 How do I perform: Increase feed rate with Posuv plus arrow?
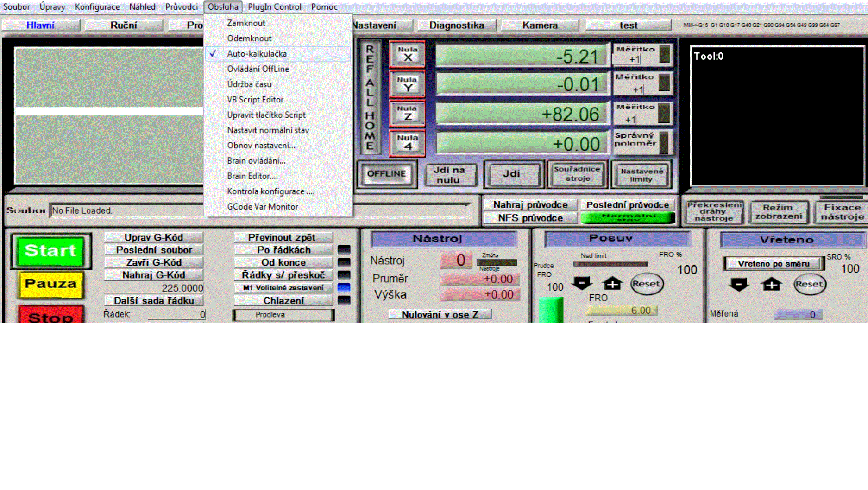(x=612, y=283)
